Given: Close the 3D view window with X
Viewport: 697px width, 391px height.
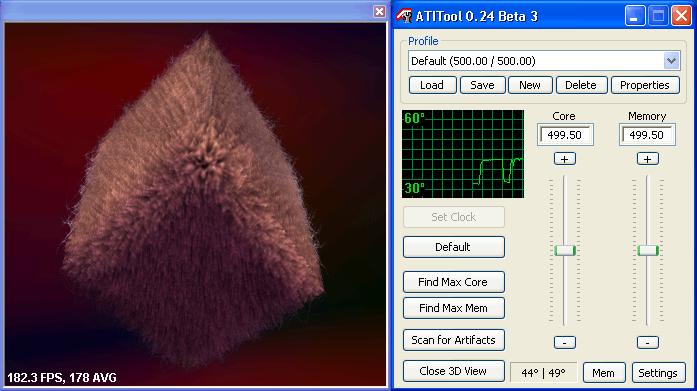Looking at the screenshot, I should point(379,12).
